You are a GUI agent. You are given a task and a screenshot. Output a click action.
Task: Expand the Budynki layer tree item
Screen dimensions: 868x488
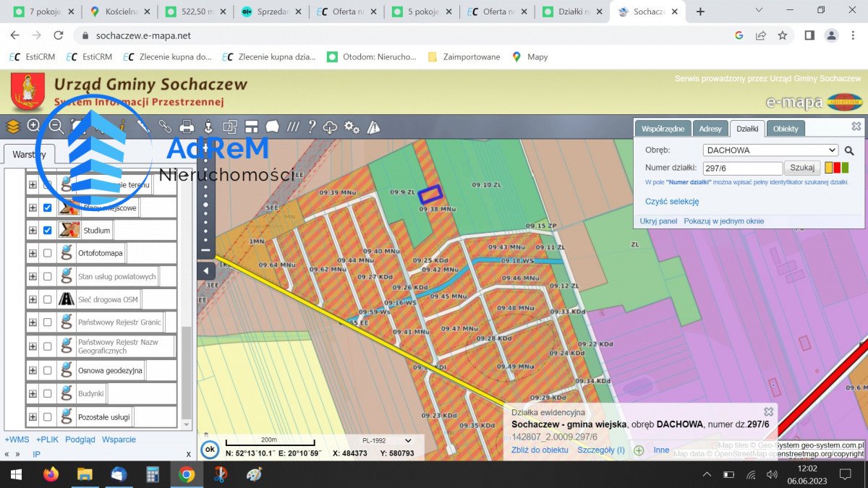pos(32,393)
